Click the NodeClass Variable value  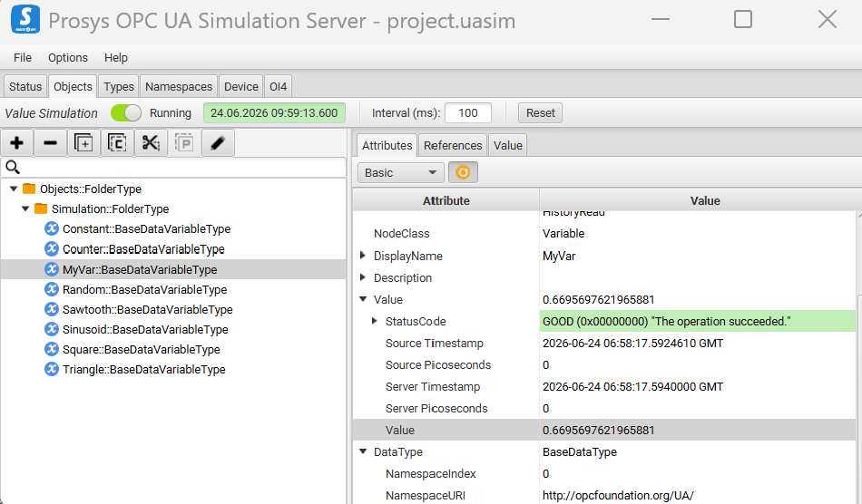click(x=563, y=233)
